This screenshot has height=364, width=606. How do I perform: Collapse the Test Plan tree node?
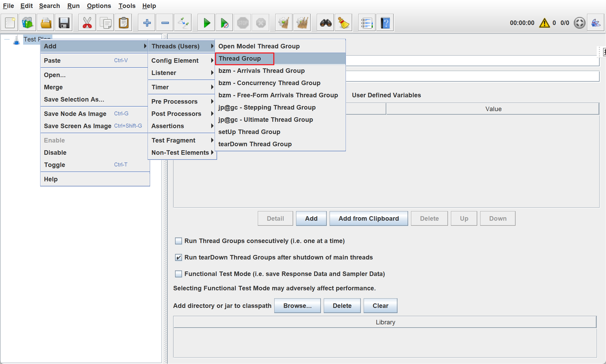(x=7, y=39)
